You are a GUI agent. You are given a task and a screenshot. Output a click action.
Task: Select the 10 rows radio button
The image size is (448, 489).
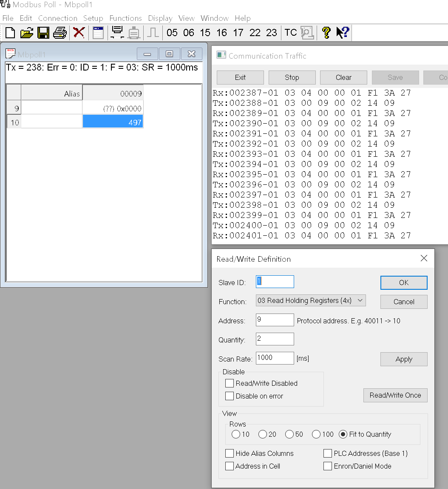[x=236, y=434]
